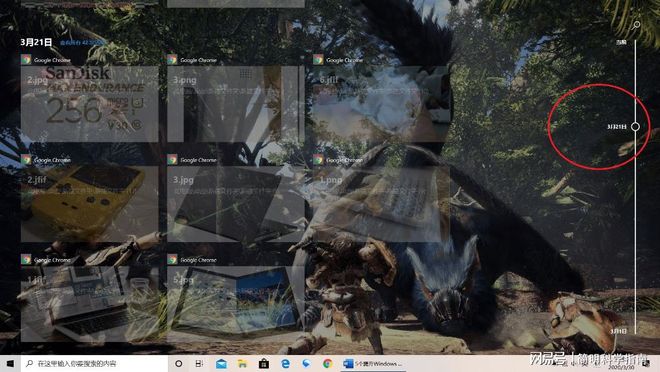Open the 1.jfif laptop activity card
Image resolution: width=660 pixels, height=372 pixels.
pyautogui.click(x=90, y=303)
